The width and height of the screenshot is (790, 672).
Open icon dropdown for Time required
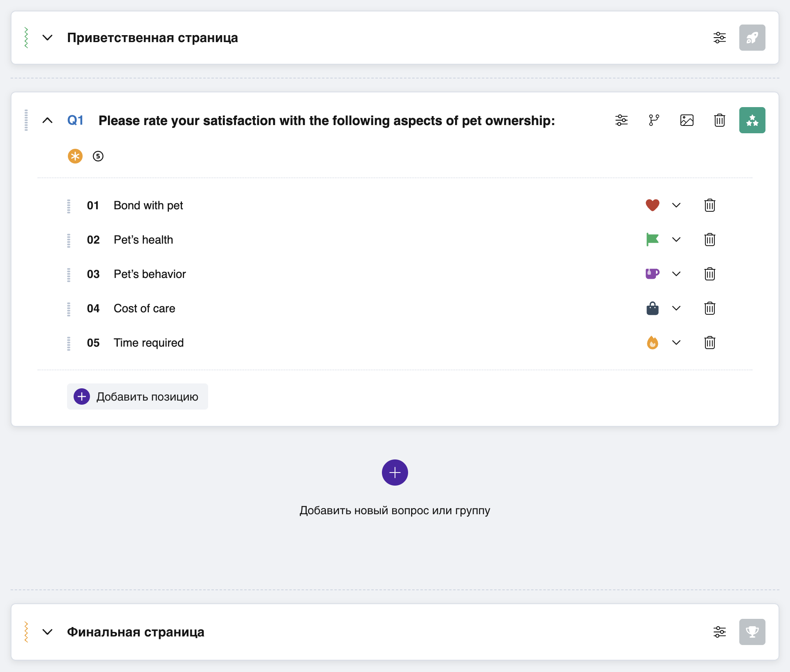676,343
